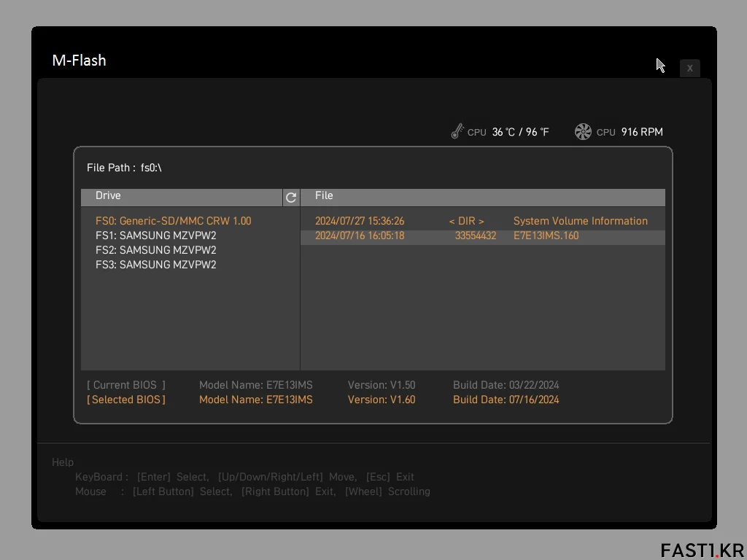This screenshot has width=747, height=560.
Task: Click selected BIOS Model Name: E7E13IMS
Action: (256, 400)
